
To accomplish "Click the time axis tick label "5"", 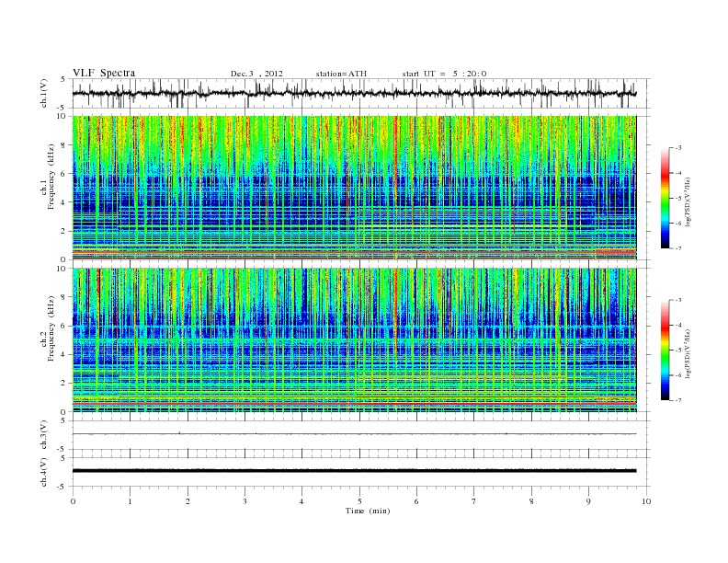I will 359,501.
